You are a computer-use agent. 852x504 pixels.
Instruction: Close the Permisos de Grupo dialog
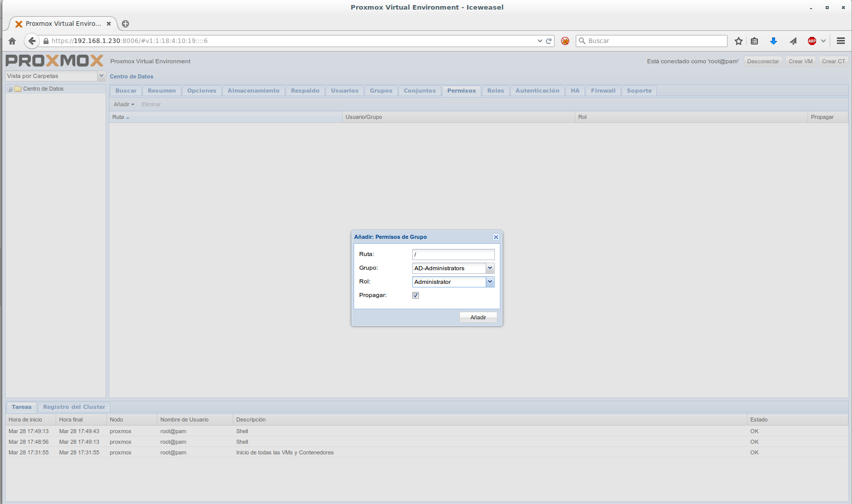click(x=496, y=237)
